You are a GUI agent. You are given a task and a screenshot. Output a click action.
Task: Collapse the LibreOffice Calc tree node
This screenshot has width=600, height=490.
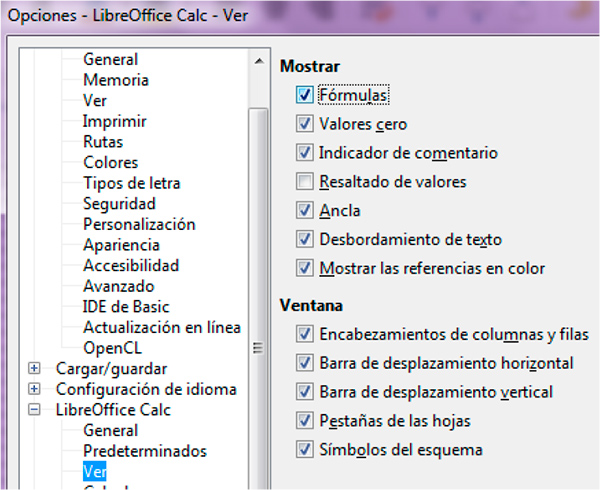tap(35, 410)
